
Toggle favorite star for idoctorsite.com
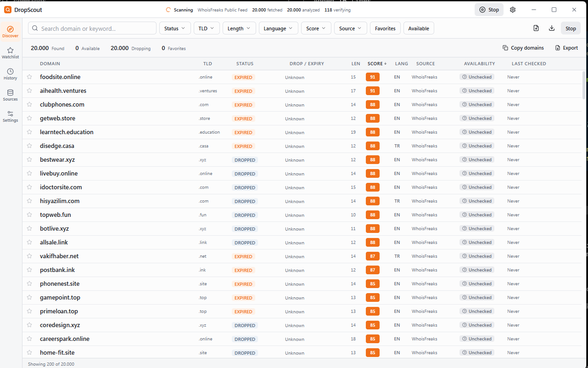coord(29,187)
